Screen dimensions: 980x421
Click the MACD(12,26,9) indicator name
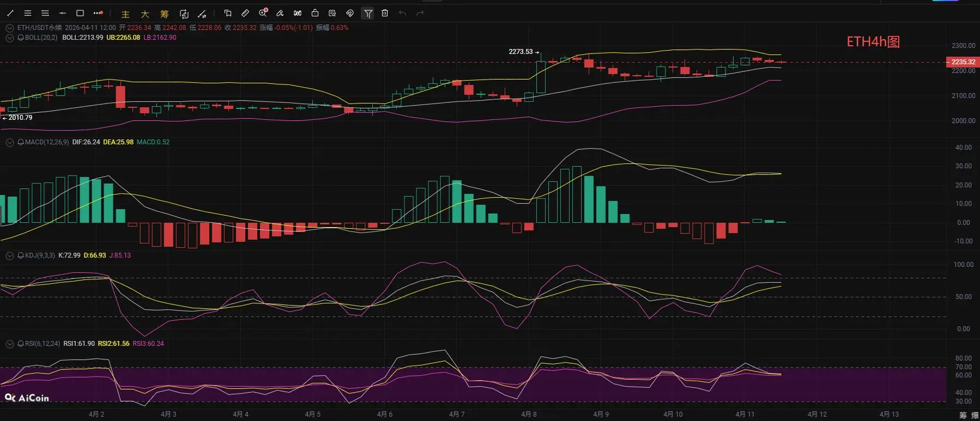click(x=47, y=142)
